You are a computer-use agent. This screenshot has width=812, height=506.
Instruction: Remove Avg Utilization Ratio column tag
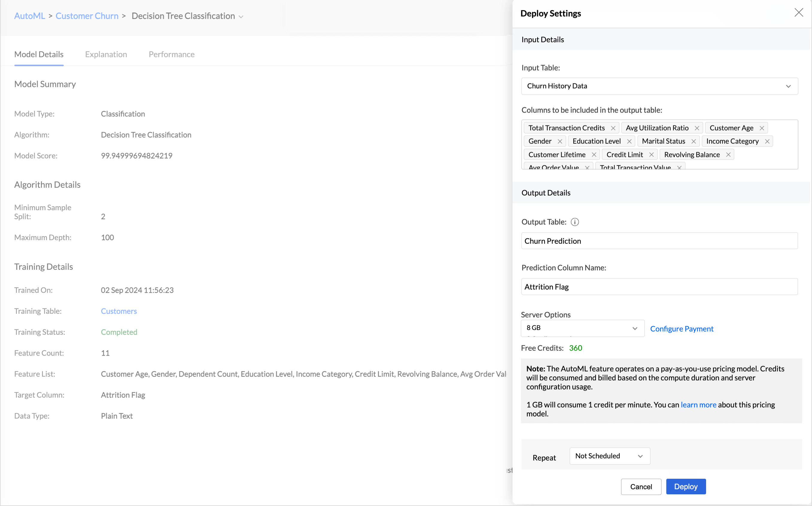(x=697, y=128)
